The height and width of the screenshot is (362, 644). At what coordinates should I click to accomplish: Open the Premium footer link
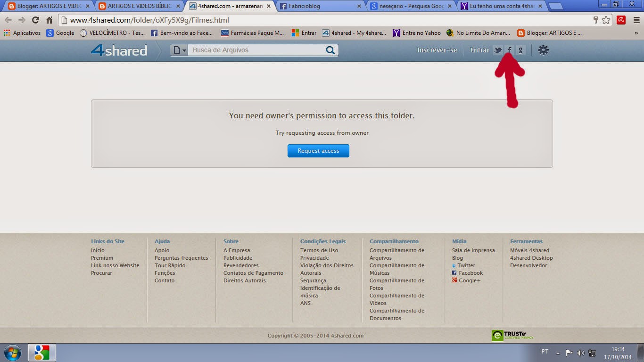pos(102,258)
